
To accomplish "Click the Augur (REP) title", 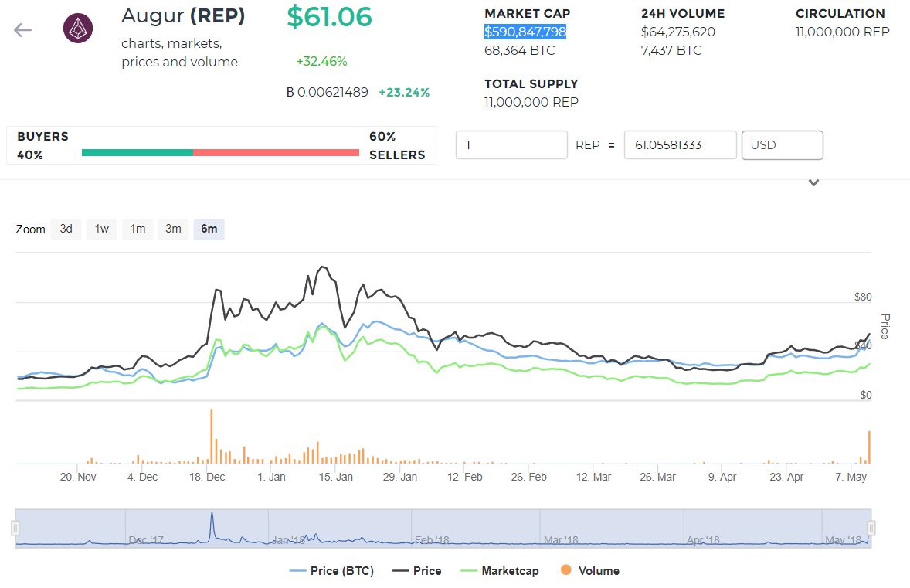I will 183,15.
